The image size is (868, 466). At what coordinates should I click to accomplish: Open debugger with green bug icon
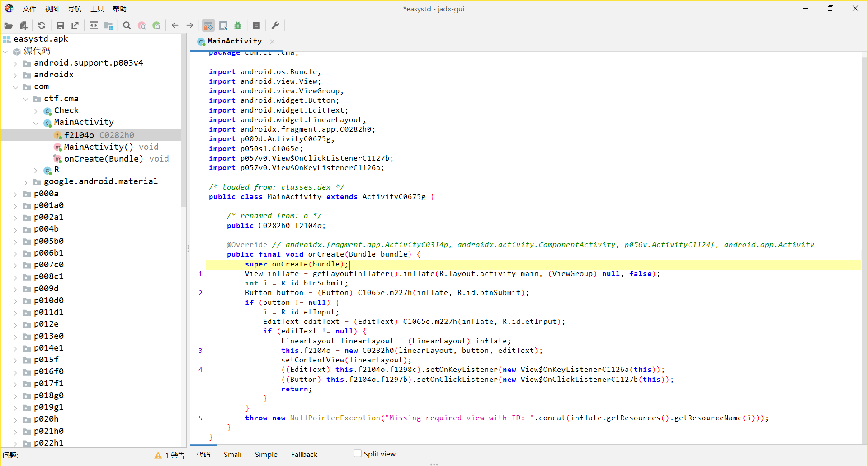[238, 26]
